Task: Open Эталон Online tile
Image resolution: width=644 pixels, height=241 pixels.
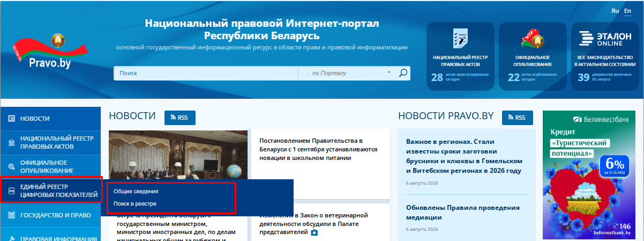Action: coord(605,56)
